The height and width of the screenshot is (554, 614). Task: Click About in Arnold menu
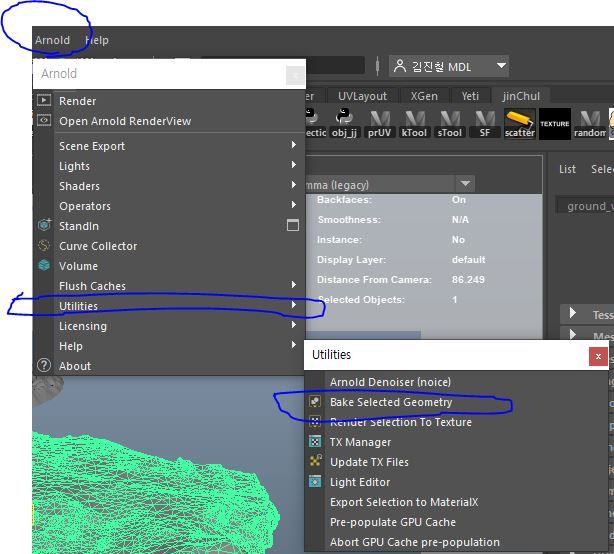point(75,366)
